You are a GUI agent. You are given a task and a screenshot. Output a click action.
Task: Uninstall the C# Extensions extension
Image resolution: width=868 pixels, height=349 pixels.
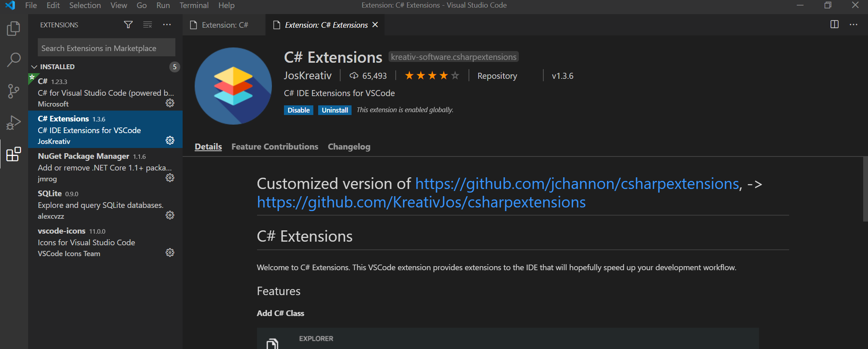[x=335, y=110]
